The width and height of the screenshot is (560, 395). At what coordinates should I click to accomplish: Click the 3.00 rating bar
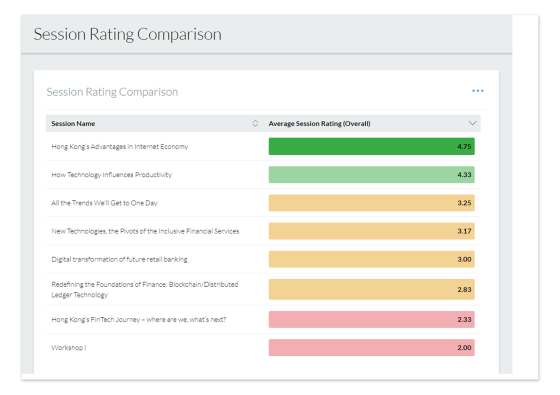click(x=371, y=259)
